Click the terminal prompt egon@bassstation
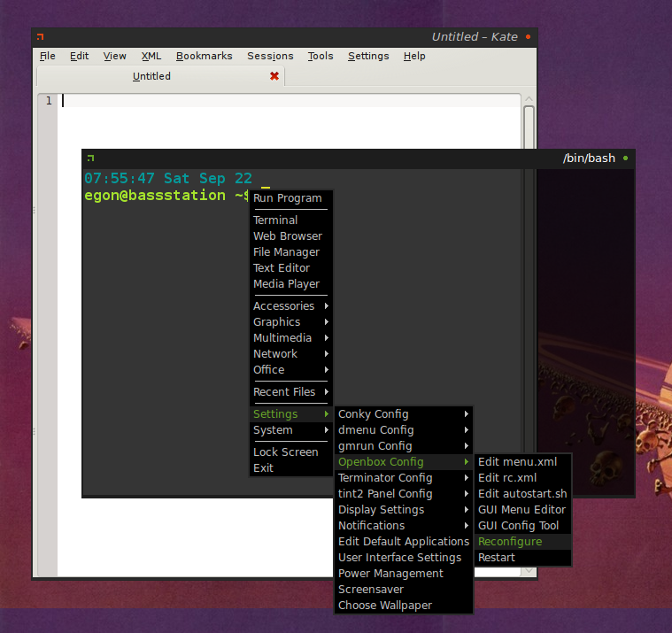This screenshot has width=672, height=633. click(x=155, y=196)
